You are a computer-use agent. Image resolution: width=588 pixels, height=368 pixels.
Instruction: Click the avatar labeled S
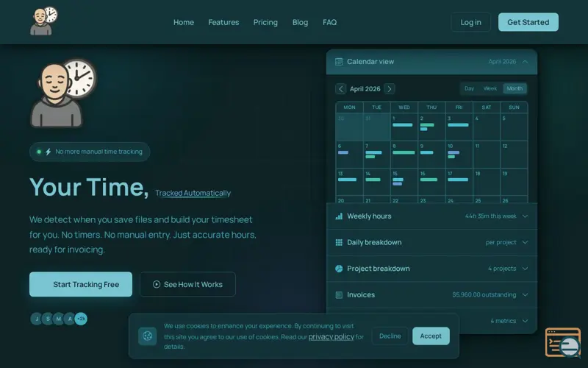(48, 319)
